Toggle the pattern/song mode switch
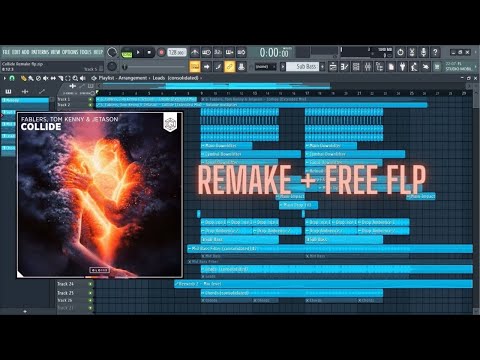Viewport: 480px width, 360px height. [x=127, y=52]
